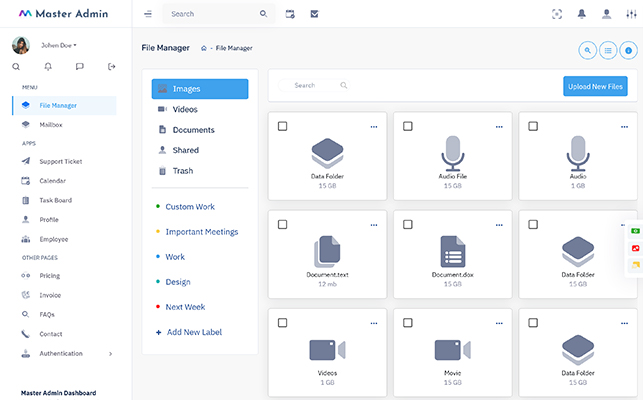
Task: Open Mailbox from the sidebar menu
Action: pyautogui.click(x=51, y=125)
